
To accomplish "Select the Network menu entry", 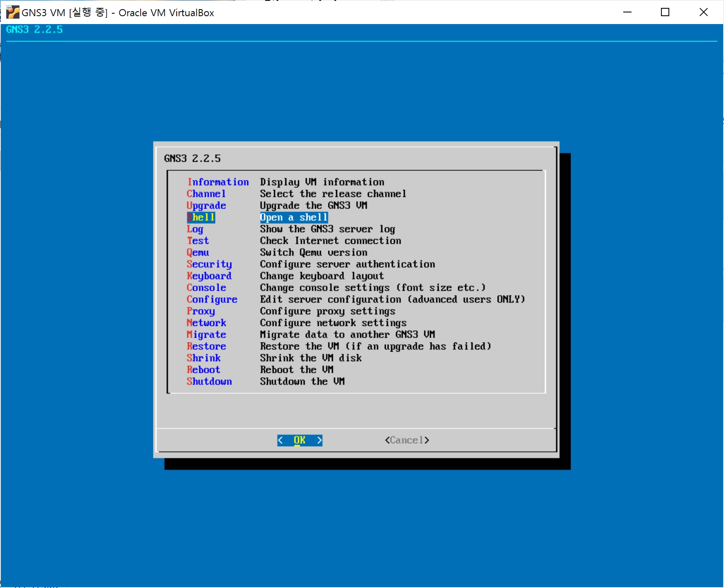I will click(207, 323).
